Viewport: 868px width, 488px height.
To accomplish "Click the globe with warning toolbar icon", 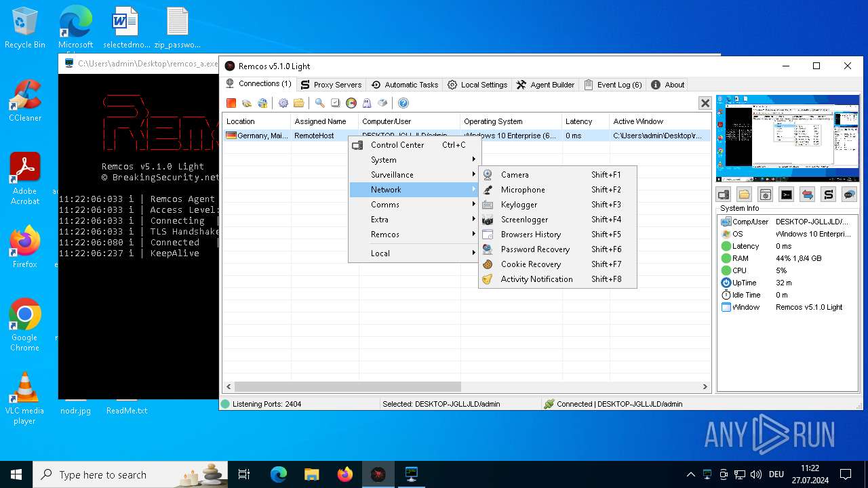I will 262,103.
